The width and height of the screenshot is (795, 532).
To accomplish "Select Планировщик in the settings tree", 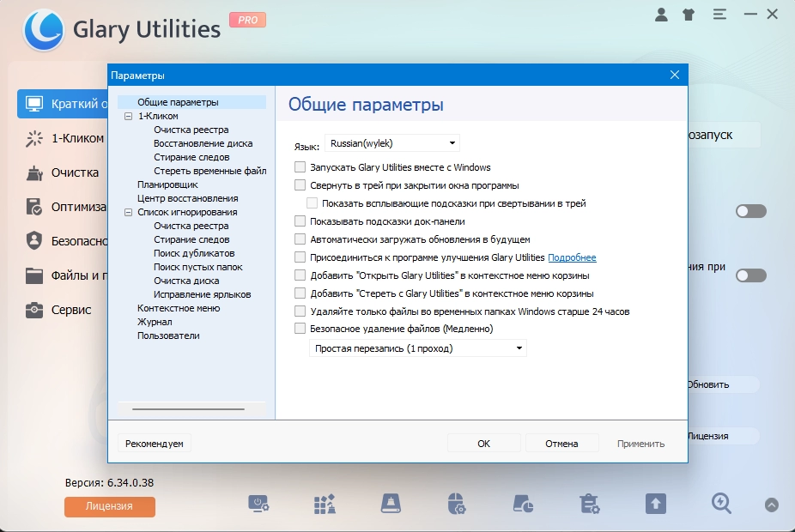I will [167, 184].
